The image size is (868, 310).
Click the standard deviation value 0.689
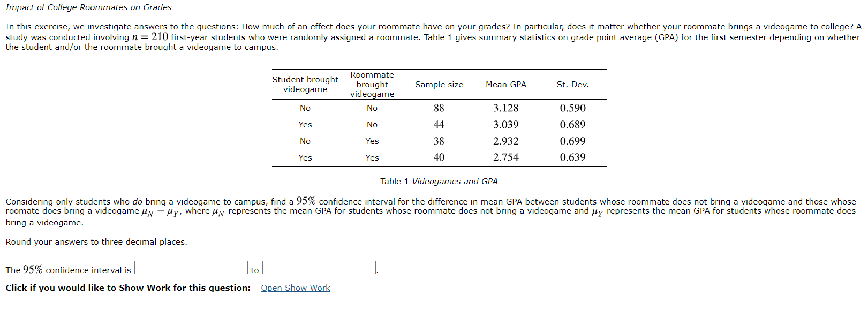pyautogui.click(x=573, y=125)
